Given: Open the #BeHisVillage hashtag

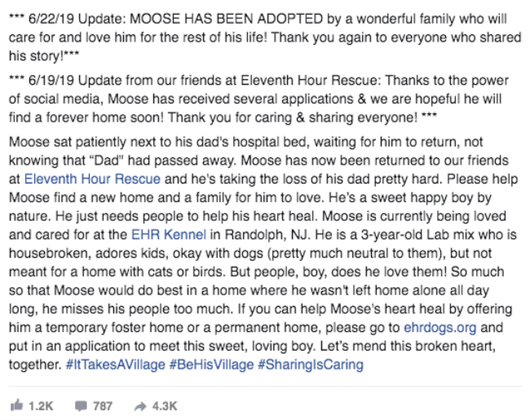Looking at the screenshot, I should pyautogui.click(x=211, y=365).
